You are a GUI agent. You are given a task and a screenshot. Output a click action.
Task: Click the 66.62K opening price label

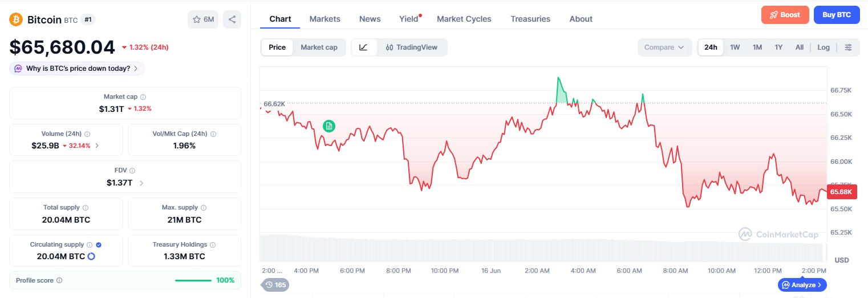(274, 104)
